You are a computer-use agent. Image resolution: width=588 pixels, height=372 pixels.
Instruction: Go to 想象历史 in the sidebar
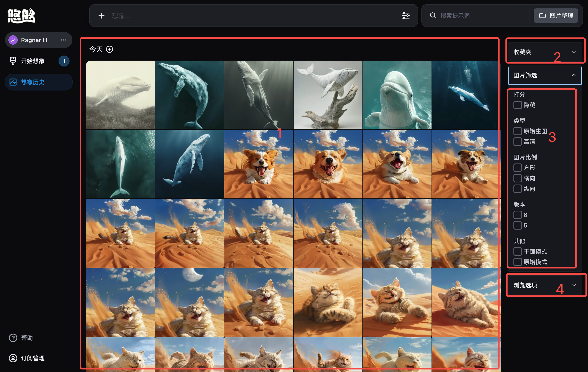point(39,82)
